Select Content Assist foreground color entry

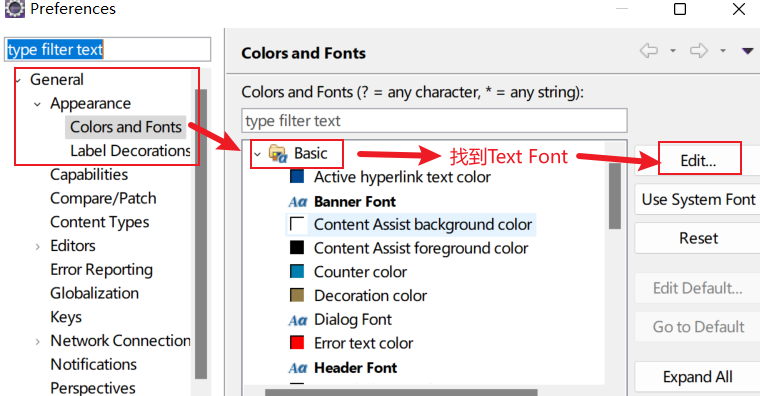point(421,248)
